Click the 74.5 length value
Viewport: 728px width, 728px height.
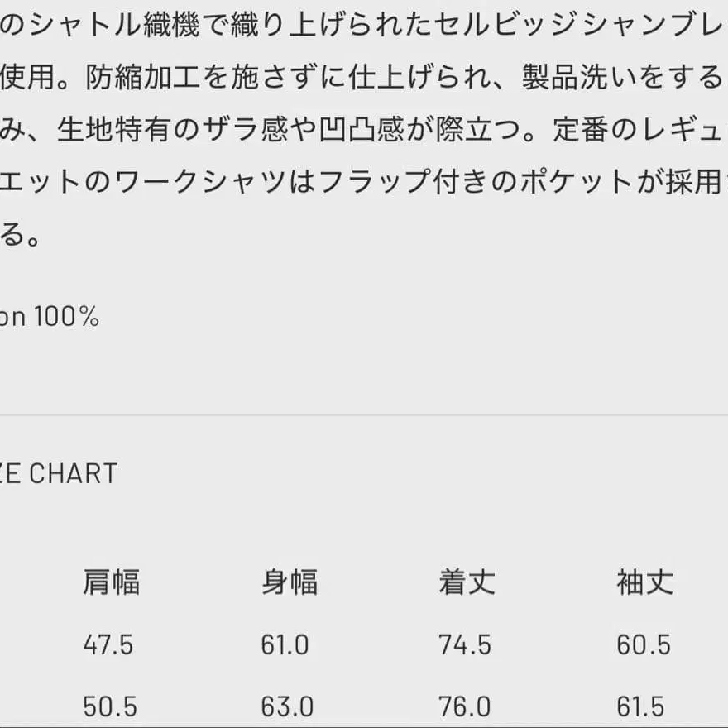[465, 644]
